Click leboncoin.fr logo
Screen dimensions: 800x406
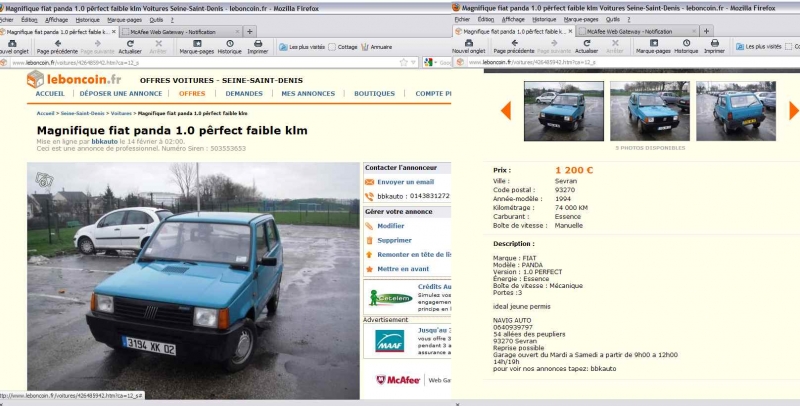pyautogui.click(x=74, y=79)
